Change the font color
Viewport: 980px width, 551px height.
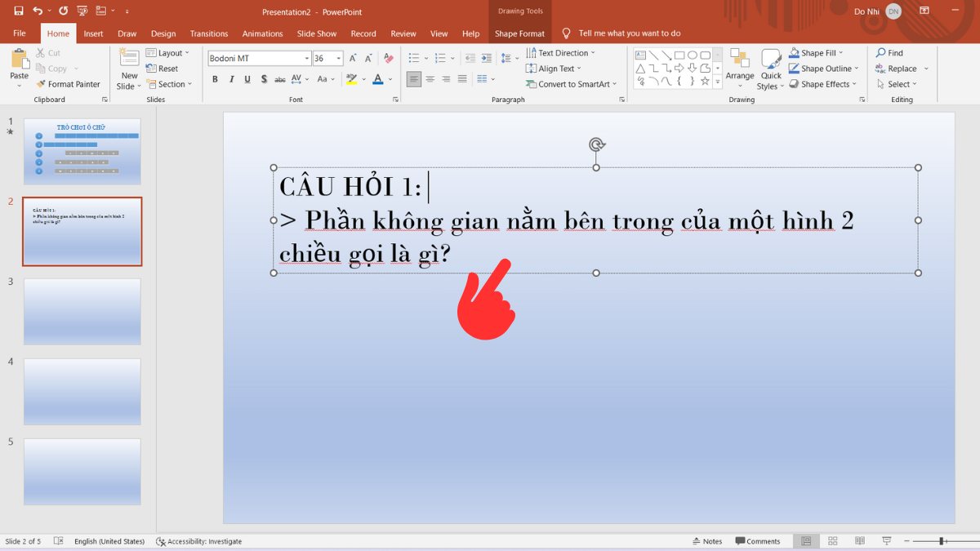tap(377, 79)
